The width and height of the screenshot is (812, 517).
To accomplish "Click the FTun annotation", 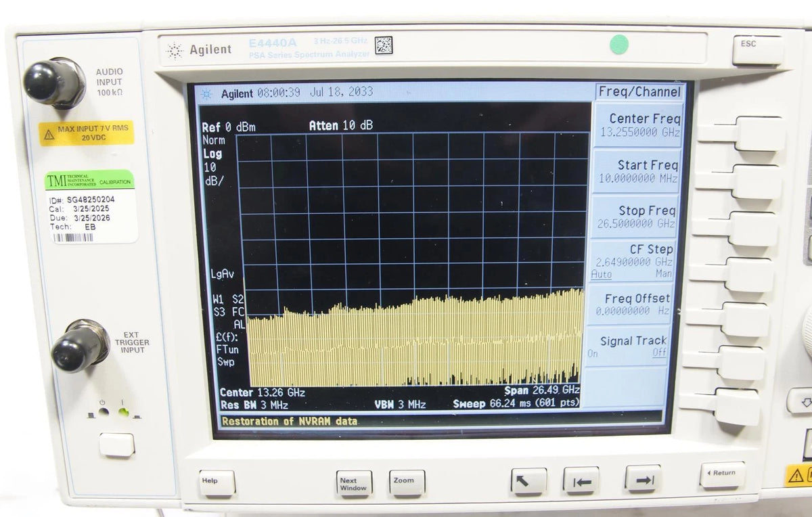I will tap(227, 350).
